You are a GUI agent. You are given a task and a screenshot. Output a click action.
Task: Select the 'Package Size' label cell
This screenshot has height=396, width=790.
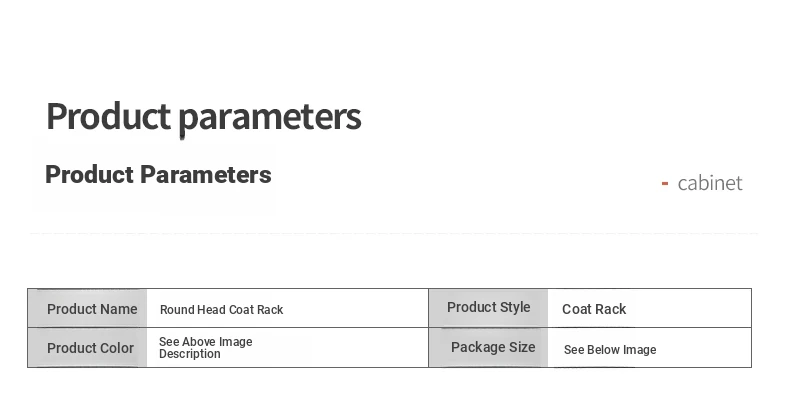[x=489, y=348]
